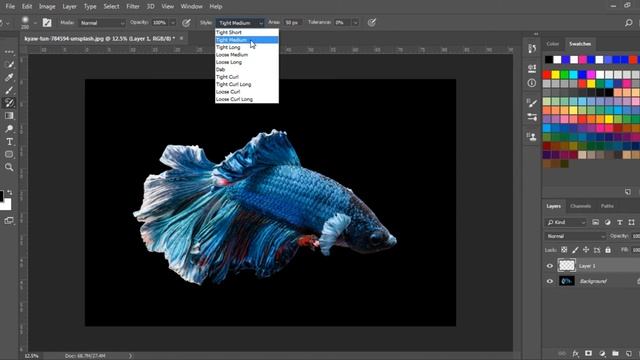640x360 pixels.
Task: Switch to the Paths tab
Action: point(607,206)
